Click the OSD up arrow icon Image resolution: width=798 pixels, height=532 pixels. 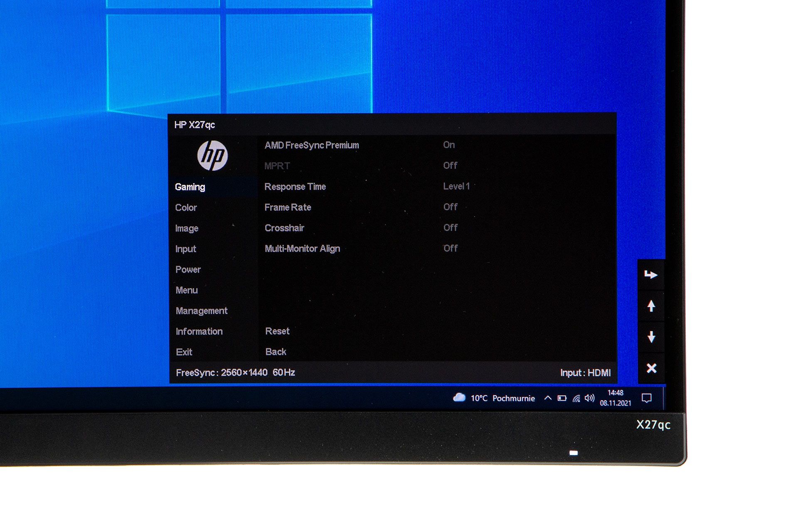[651, 306]
